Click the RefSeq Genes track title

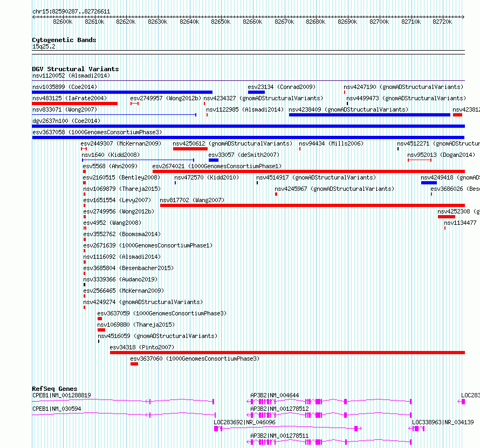pos(54,389)
